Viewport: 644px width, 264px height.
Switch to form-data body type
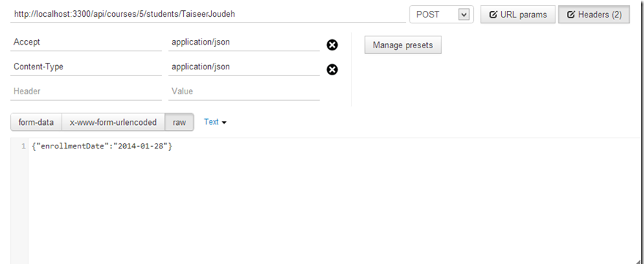(x=36, y=122)
